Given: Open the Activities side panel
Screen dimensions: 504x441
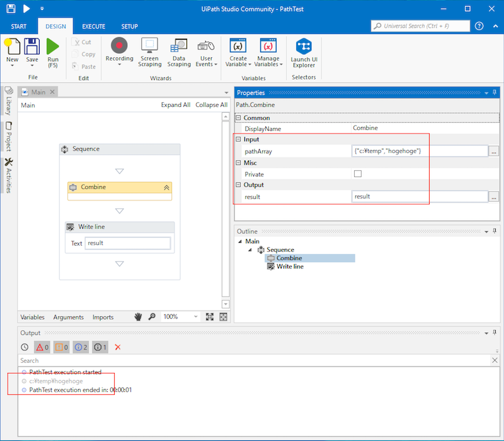Looking at the screenshot, I should click(x=9, y=176).
